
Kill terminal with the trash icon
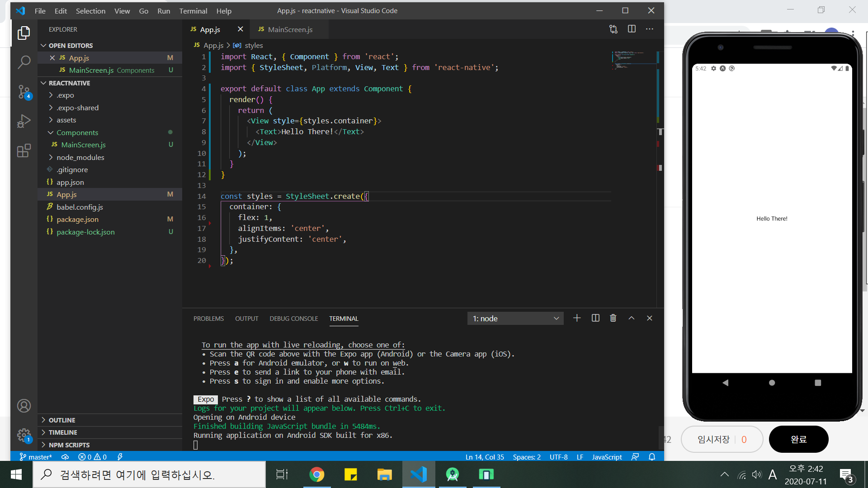(613, 318)
